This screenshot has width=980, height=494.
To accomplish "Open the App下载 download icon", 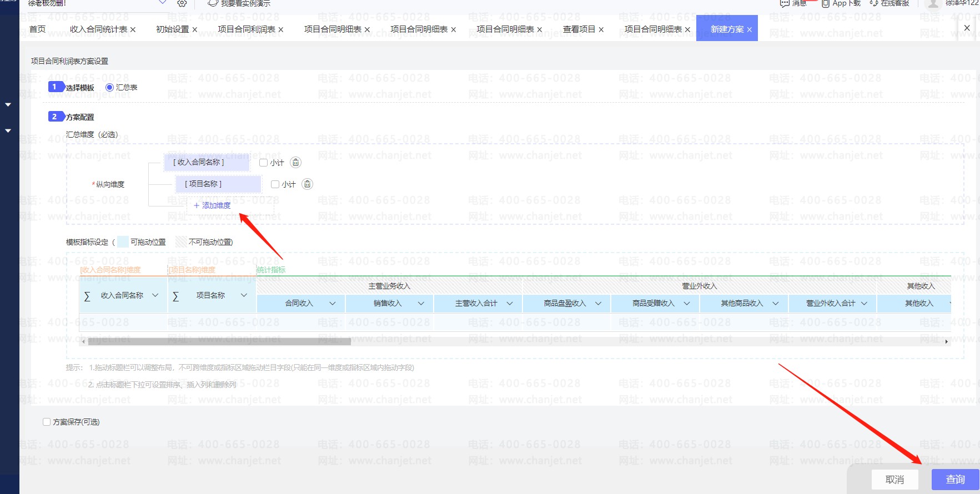I will (826, 3).
